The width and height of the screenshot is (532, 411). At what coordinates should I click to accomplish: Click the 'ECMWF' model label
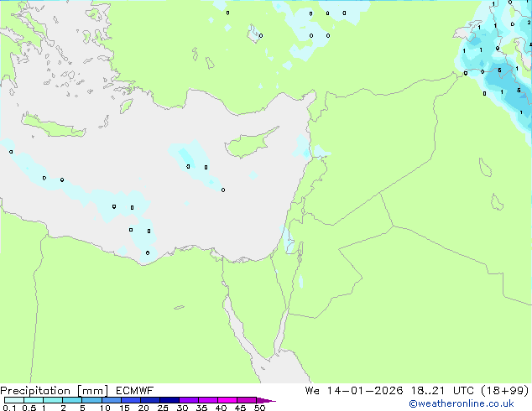point(135,391)
